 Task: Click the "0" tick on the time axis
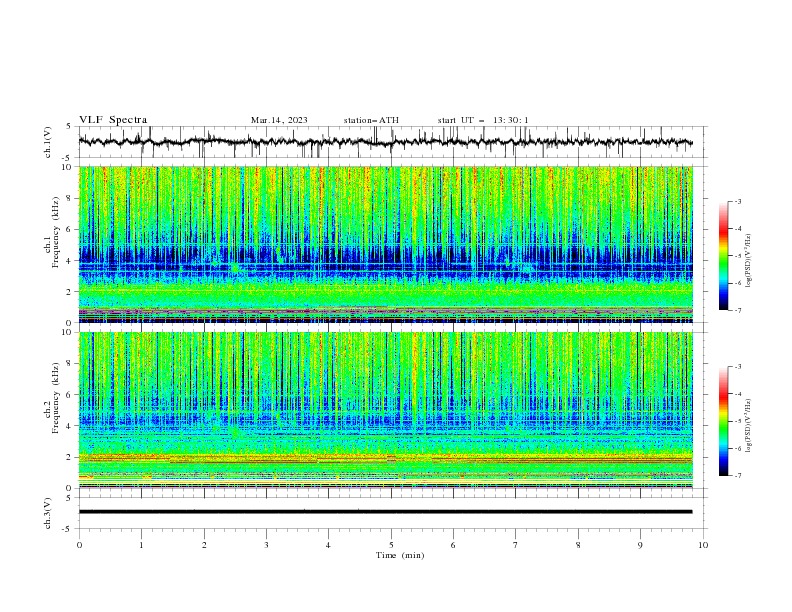[79, 545]
